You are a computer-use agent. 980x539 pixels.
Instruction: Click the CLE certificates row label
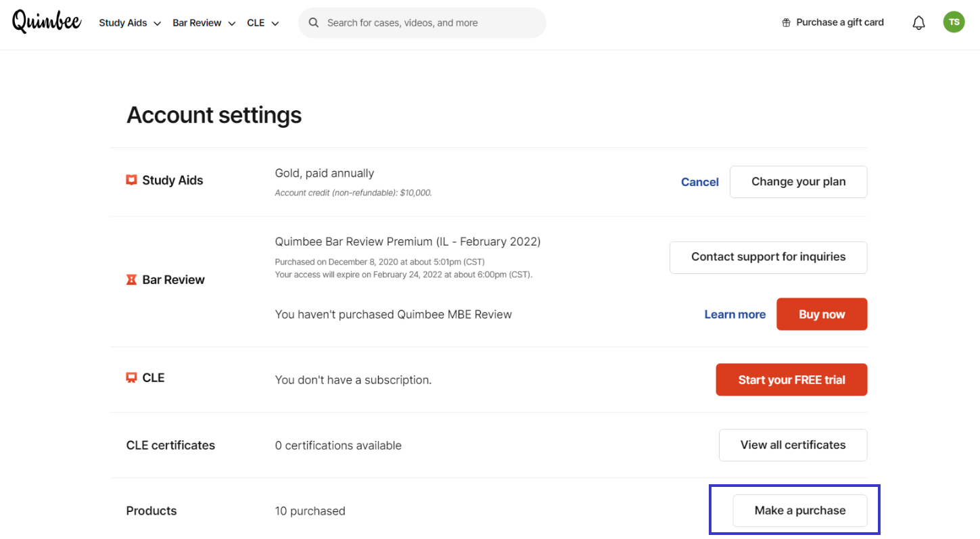click(x=170, y=446)
